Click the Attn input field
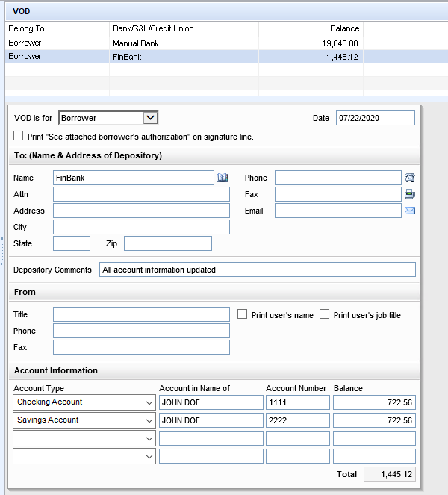 [x=141, y=194]
